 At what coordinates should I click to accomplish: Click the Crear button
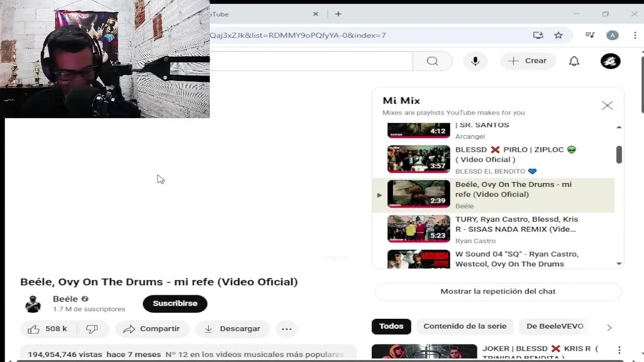click(x=528, y=61)
